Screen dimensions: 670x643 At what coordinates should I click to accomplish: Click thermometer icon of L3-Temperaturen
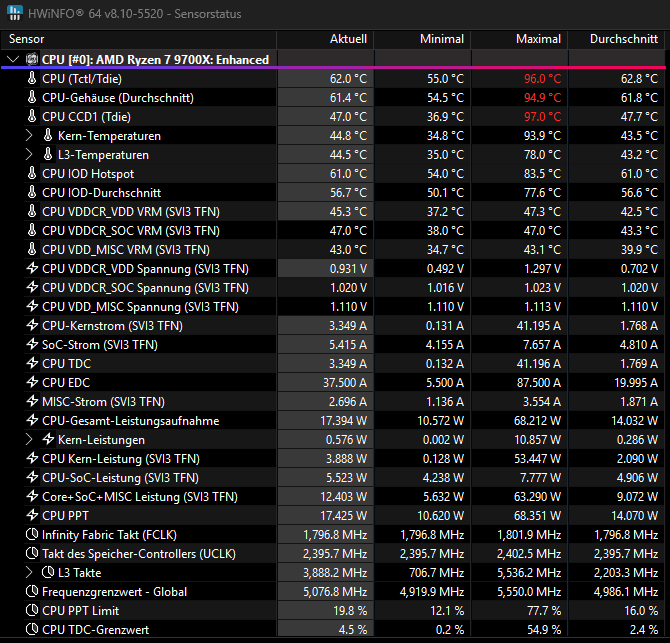pyautogui.click(x=48, y=154)
